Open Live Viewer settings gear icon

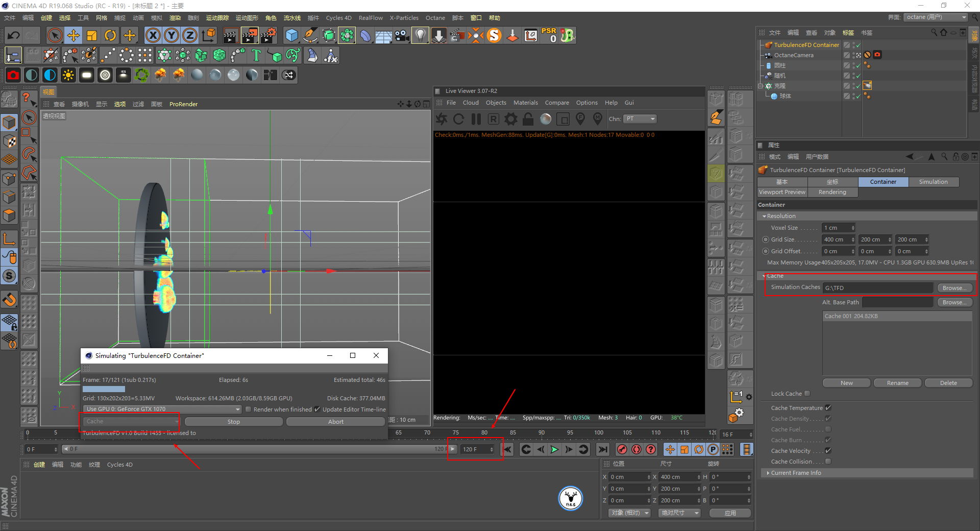[x=510, y=119]
